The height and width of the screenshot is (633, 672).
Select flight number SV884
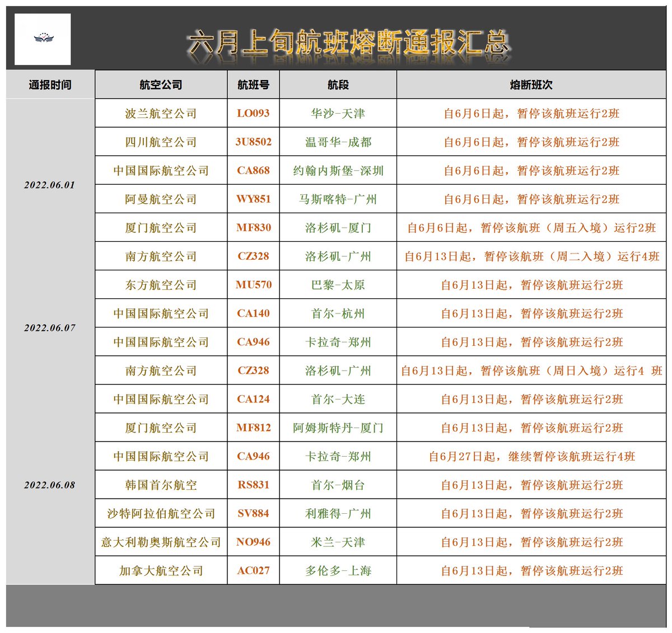pos(254,514)
